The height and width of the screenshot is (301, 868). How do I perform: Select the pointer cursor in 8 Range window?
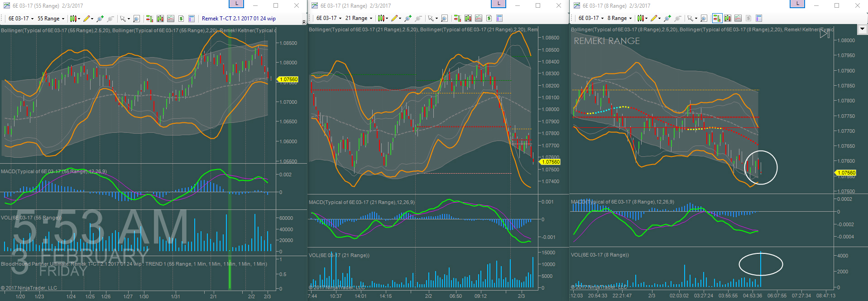point(690,18)
